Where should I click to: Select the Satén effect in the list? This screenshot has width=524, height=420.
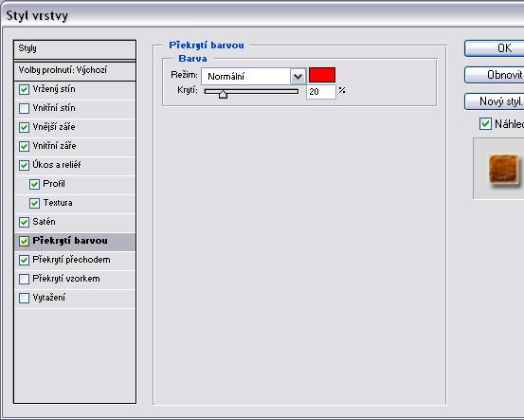pos(75,222)
